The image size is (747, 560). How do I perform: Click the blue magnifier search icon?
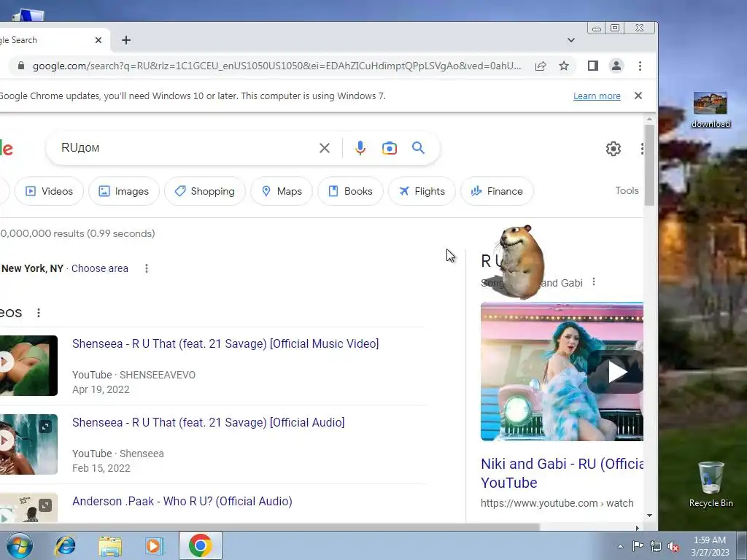click(418, 148)
